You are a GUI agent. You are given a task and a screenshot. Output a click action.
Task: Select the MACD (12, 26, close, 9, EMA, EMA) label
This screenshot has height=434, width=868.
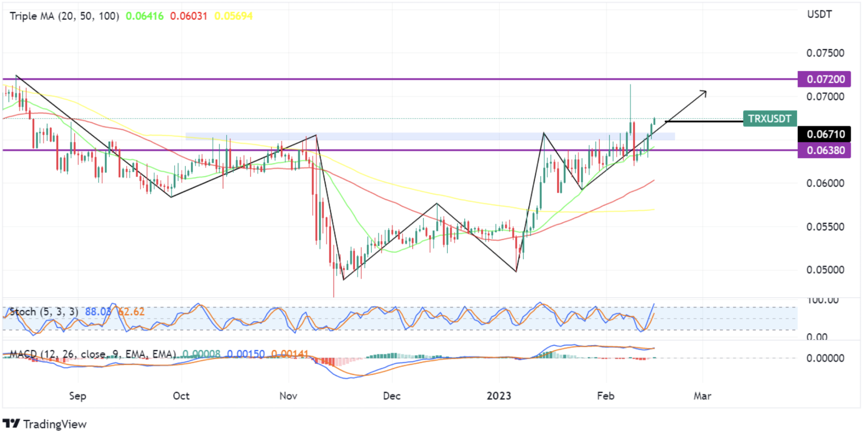click(x=93, y=354)
